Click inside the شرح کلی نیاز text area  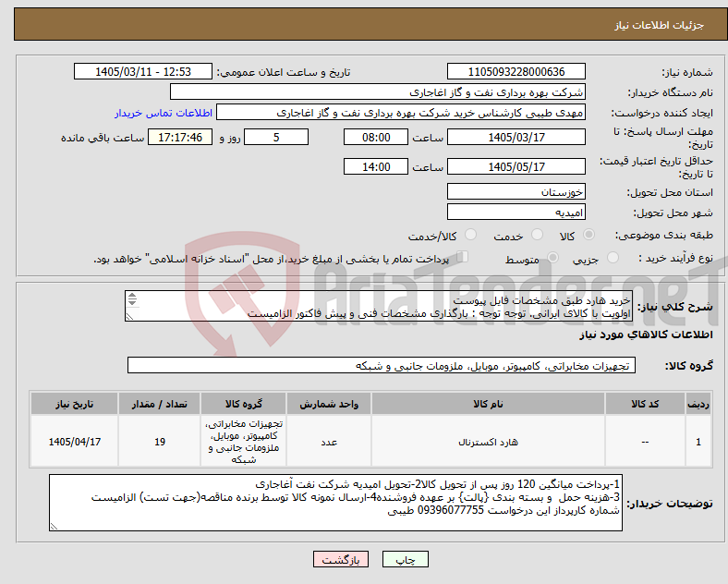(379, 307)
